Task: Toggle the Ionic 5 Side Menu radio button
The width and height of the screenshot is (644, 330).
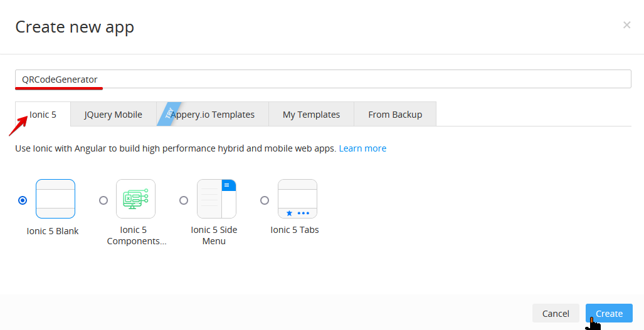Action: [x=184, y=200]
